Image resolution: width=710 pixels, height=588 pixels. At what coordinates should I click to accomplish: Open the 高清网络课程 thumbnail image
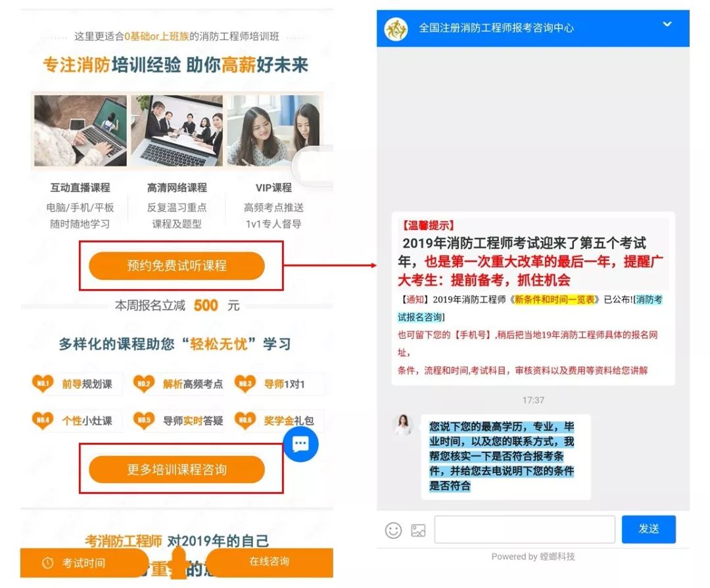[177, 130]
